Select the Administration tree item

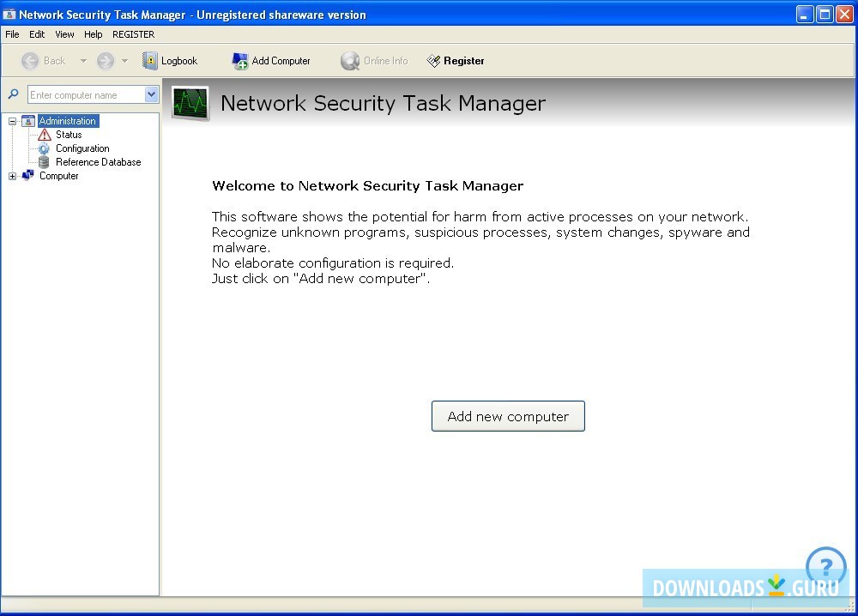68,121
